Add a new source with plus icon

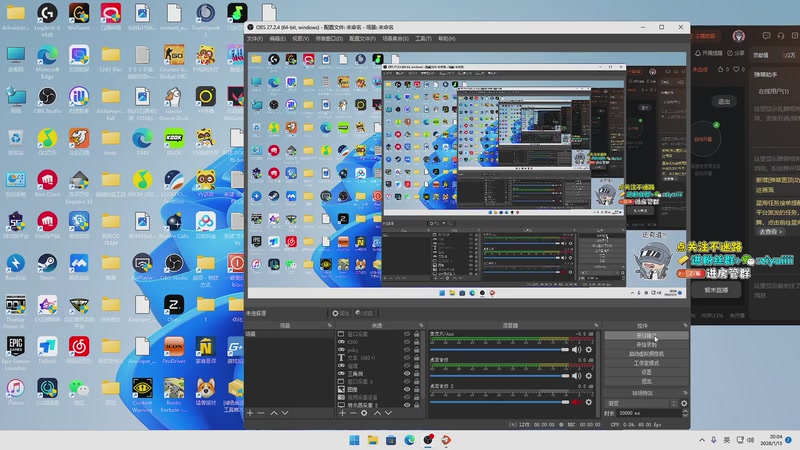tap(342, 413)
